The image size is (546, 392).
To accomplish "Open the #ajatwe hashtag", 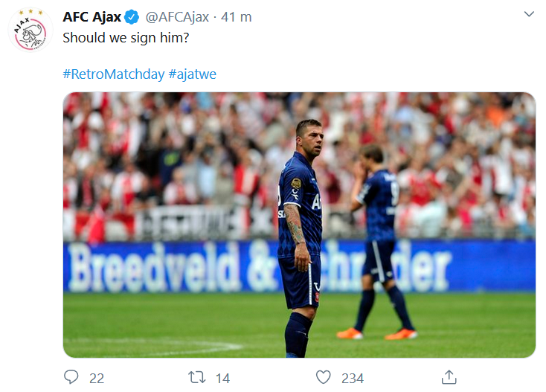I will tap(193, 74).
